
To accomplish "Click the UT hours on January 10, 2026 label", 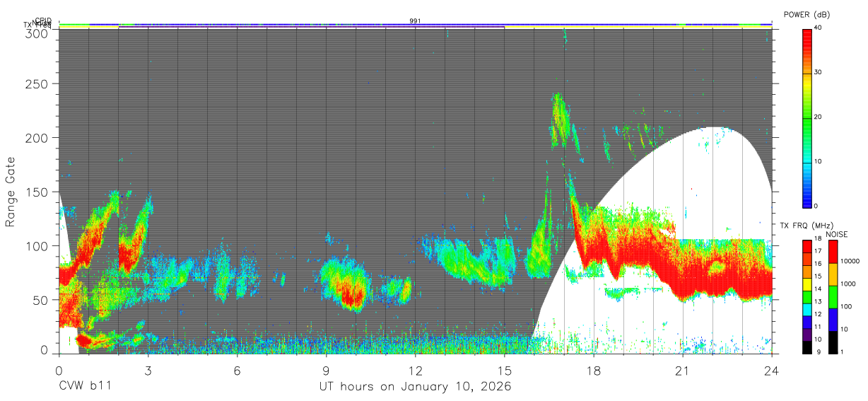I will click(415, 387).
